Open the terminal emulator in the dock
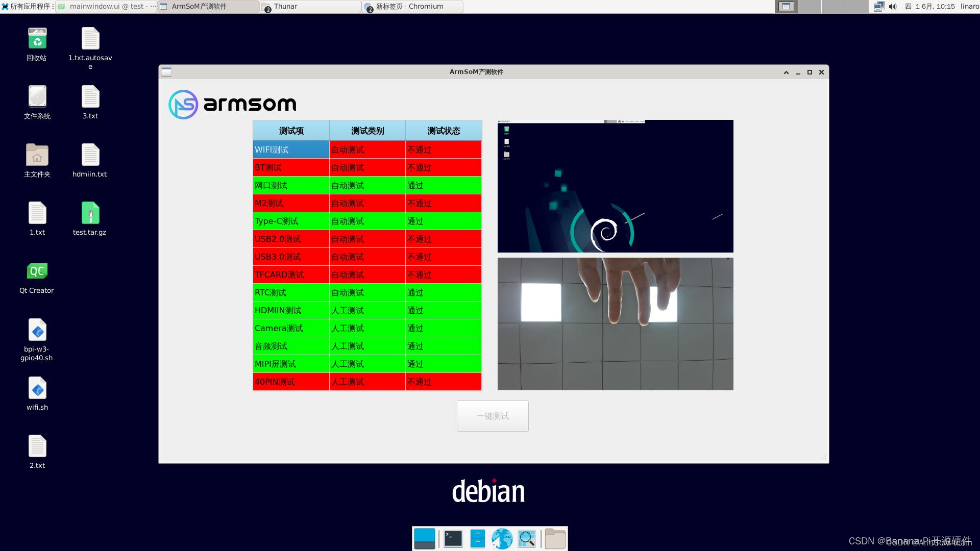The image size is (980, 551). pyautogui.click(x=453, y=539)
